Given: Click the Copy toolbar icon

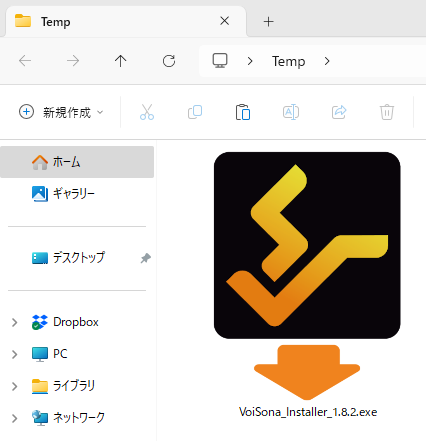Looking at the screenshot, I should (x=195, y=112).
